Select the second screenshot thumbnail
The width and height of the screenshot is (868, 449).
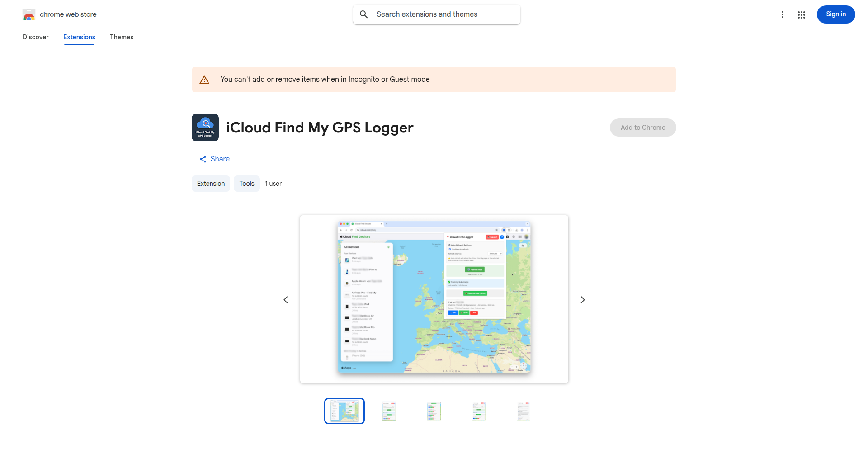click(x=389, y=411)
